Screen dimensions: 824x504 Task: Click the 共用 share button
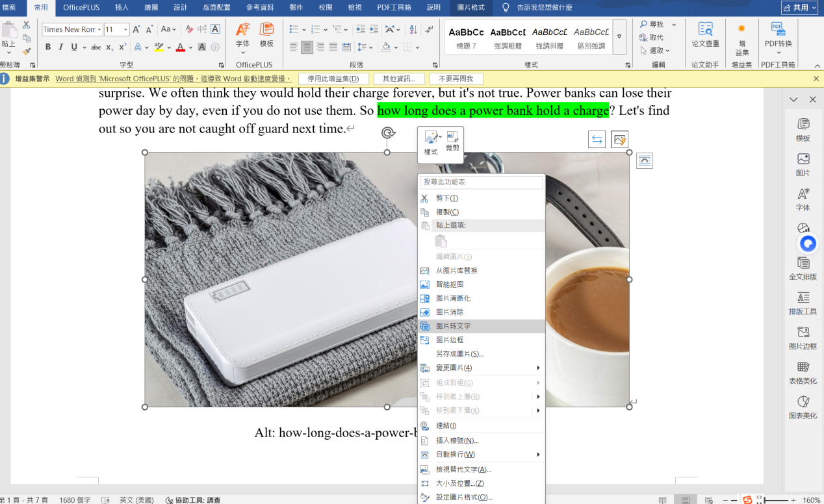(x=799, y=7)
